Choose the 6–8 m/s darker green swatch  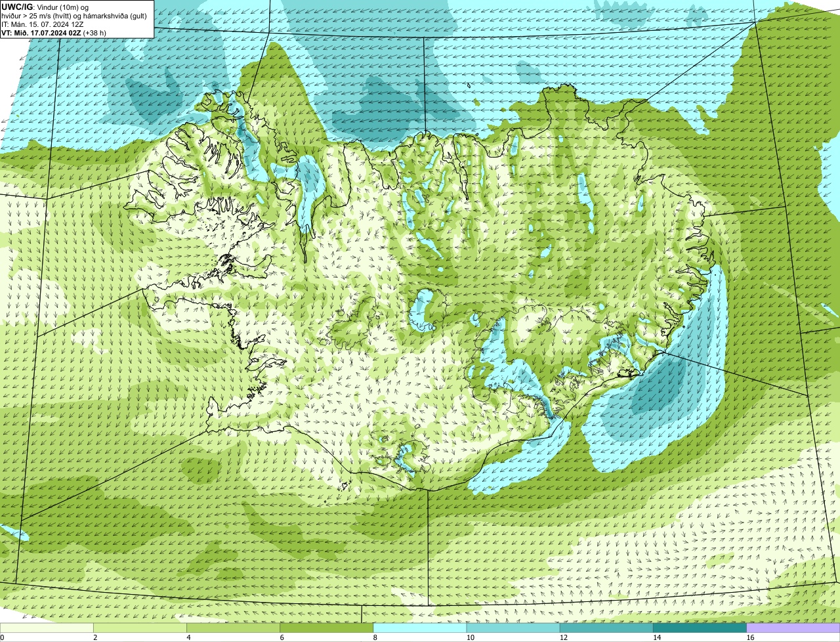327,628
